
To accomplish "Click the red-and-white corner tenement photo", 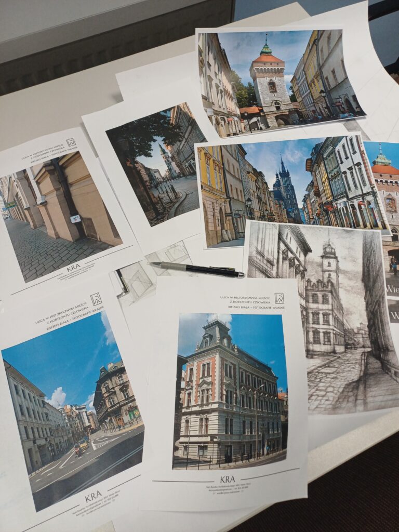I will click(x=230, y=391).
